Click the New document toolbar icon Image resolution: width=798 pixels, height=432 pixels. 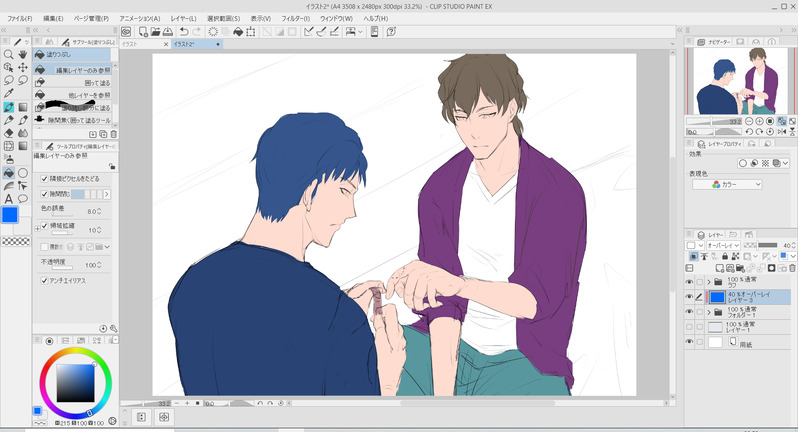tap(144, 32)
